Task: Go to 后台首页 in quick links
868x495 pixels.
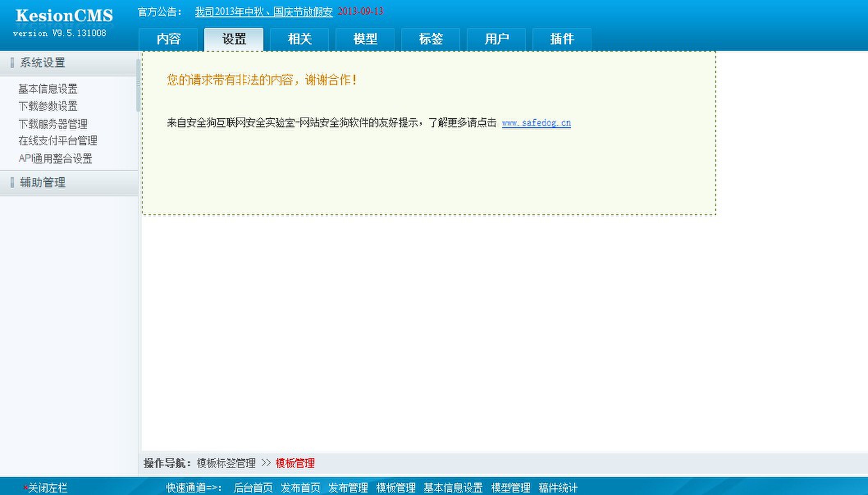Action: click(253, 488)
